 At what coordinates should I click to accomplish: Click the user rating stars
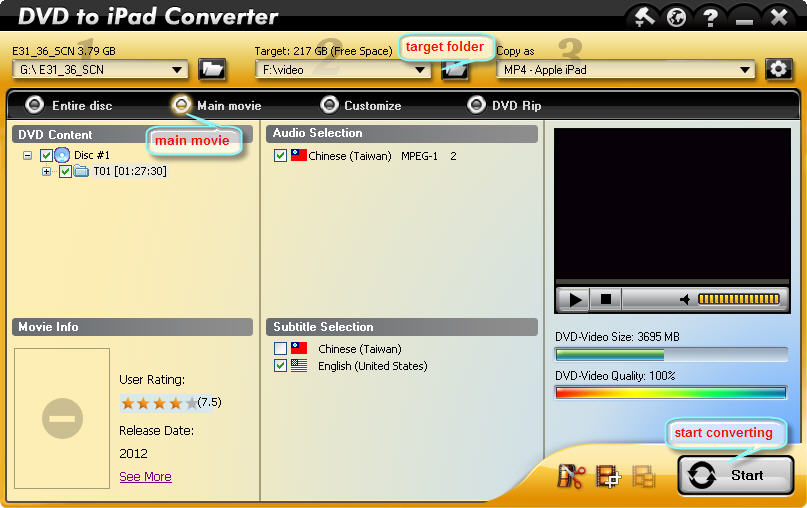point(159,402)
